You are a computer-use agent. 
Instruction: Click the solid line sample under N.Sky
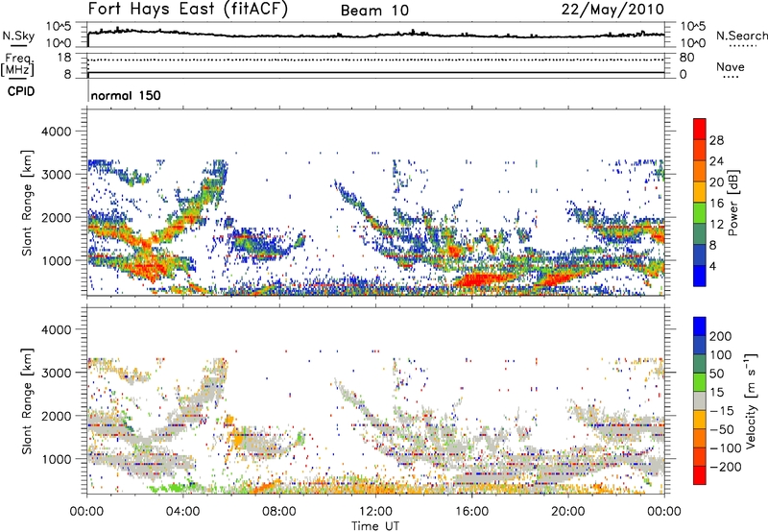pos(18,45)
